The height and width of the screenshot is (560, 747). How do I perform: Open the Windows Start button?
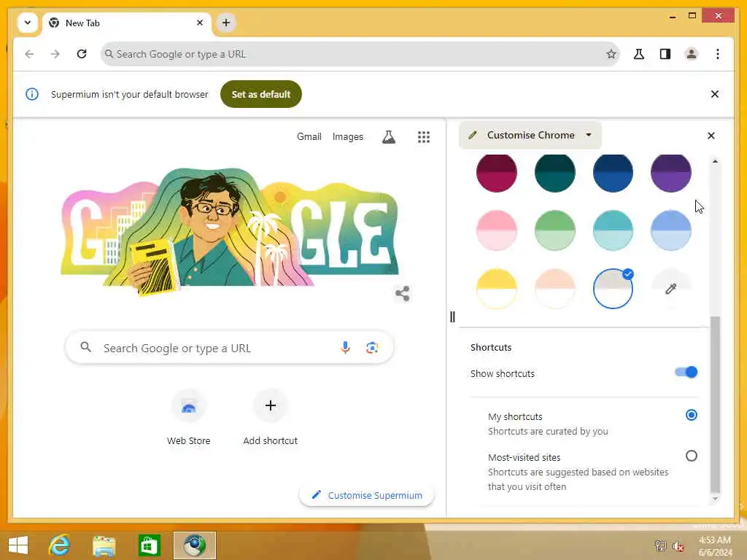pyautogui.click(x=18, y=545)
